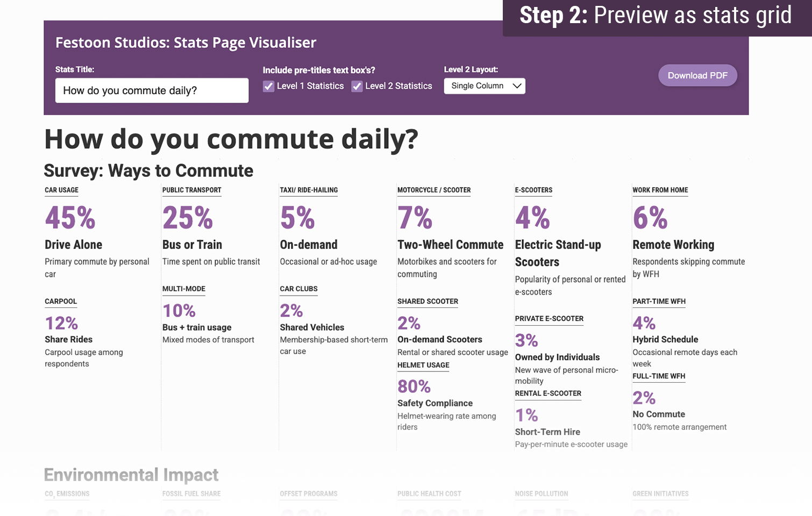The image size is (812, 516).
Task: Select the PUBLIC TRANSPORT pre-title label
Action: [191, 190]
